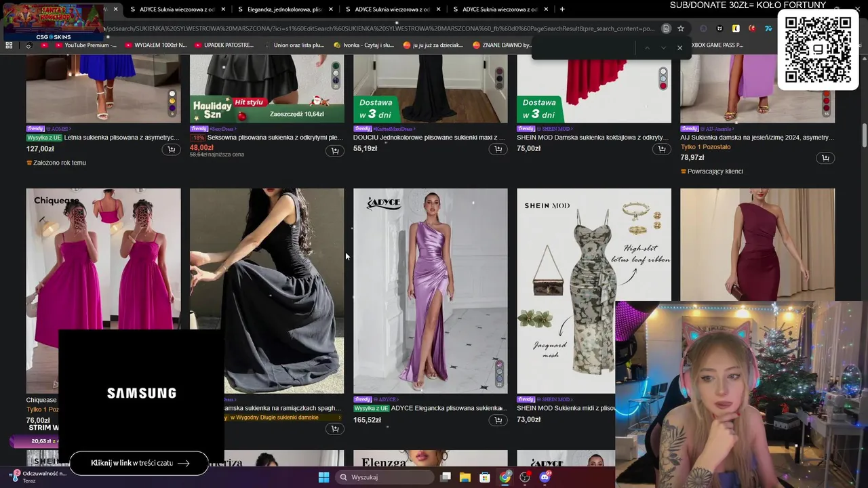Viewport: 868px width, 488px height.
Task: Add SHEIN MOD 75,00zł dress to cart
Action: (x=662, y=150)
